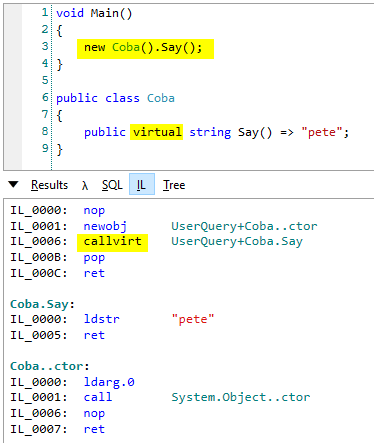Click the 'IL_000B:' label
This screenshot has width=374, height=443.
pyautogui.click(x=39, y=258)
